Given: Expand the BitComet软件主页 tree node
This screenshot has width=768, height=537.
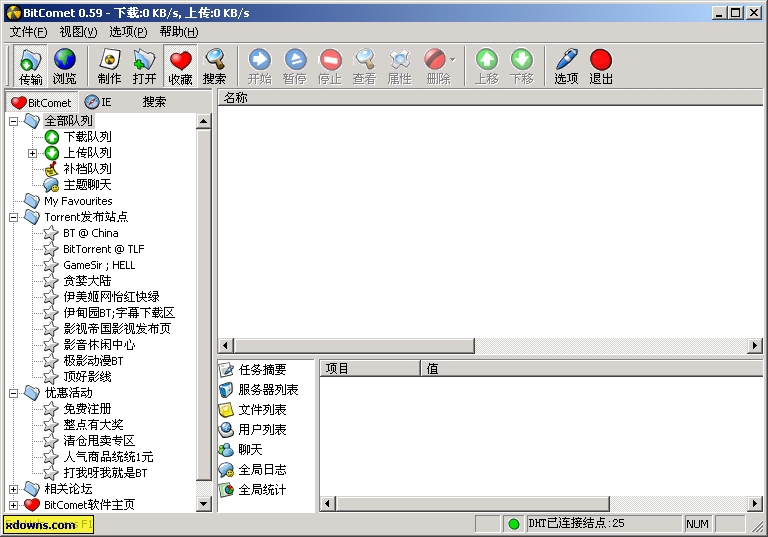Looking at the screenshot, I should click(14, 505).
